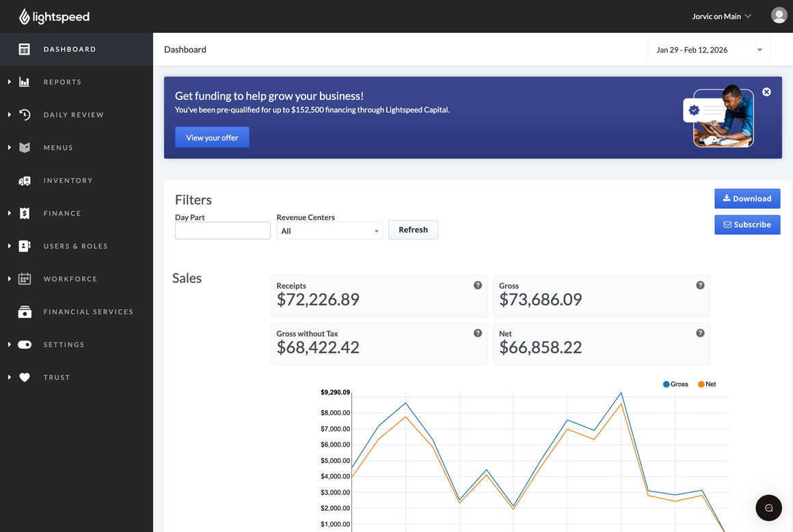
Task: Dismiss the funding banner with X
Action: click(x=767, y=92)
